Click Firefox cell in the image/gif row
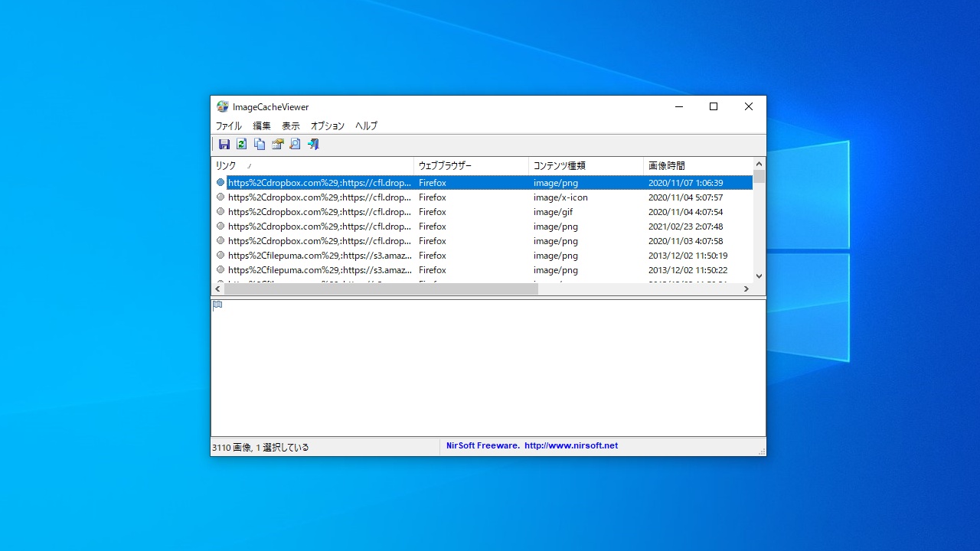This screenshot has width=980, height=551. [x=433, y=212]
